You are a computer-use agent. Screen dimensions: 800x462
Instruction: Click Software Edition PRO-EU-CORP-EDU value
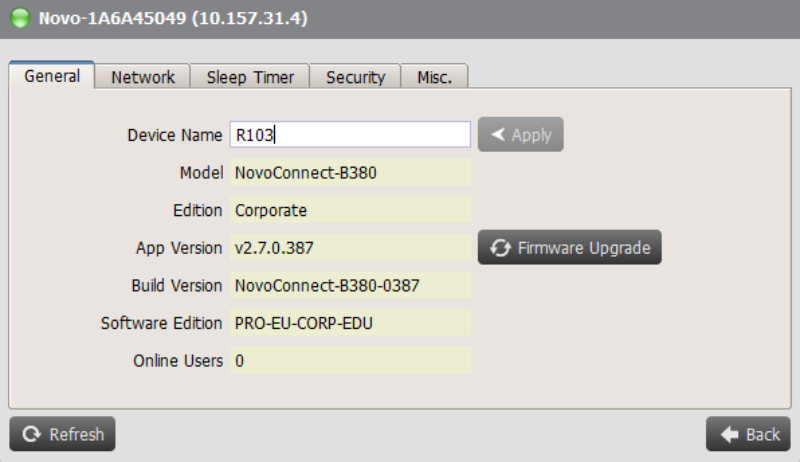click(350, 323)
